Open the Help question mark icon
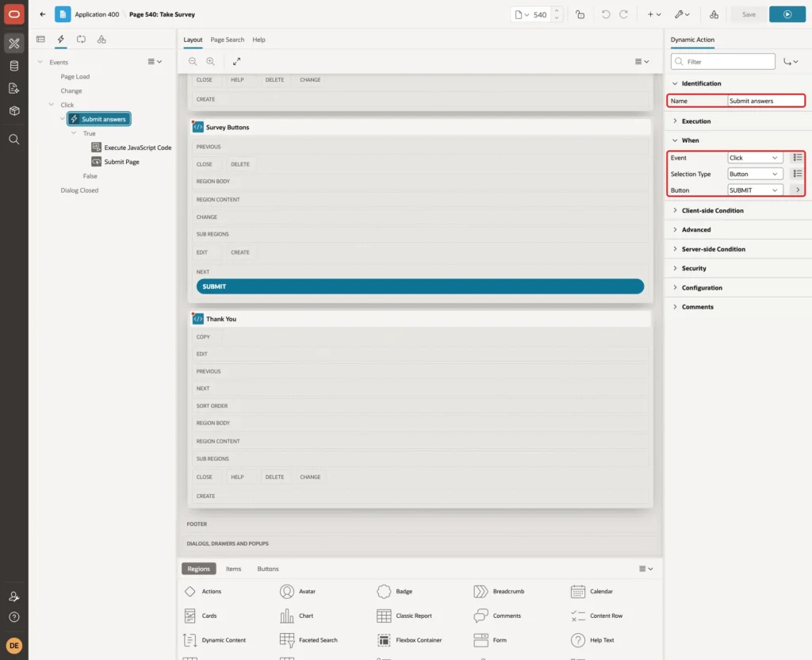The width and height of the screenshot is (812, 660). click(x=14, y=617)
